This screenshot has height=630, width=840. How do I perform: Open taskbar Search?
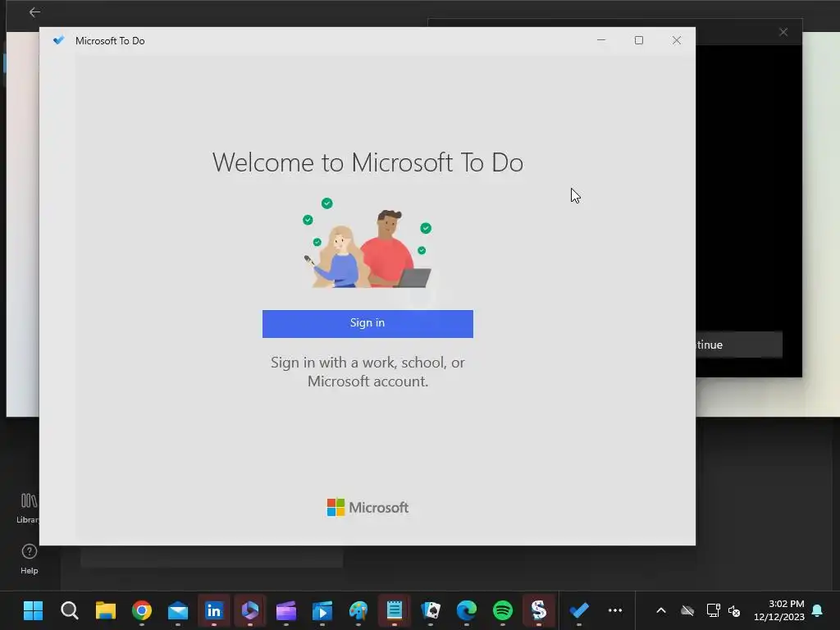tap(69, 610)
